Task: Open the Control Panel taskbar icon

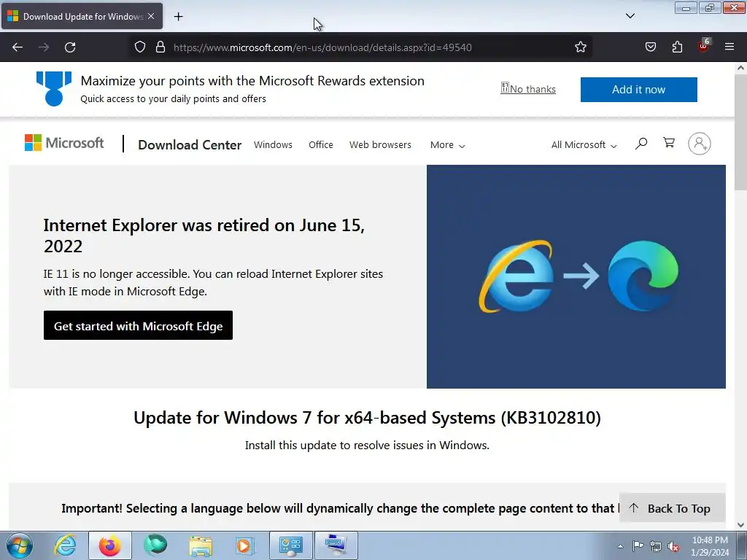Action: click(290, 545)
